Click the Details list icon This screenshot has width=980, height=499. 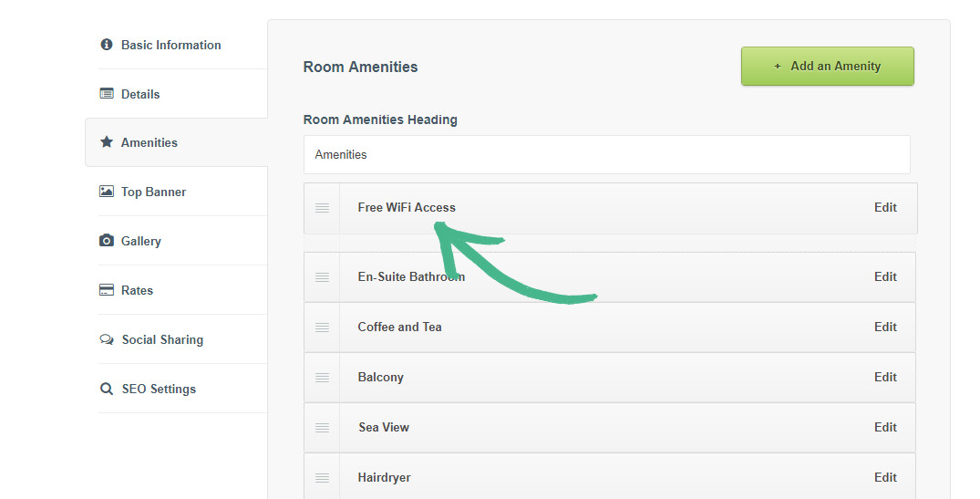(x=107, y=94)
